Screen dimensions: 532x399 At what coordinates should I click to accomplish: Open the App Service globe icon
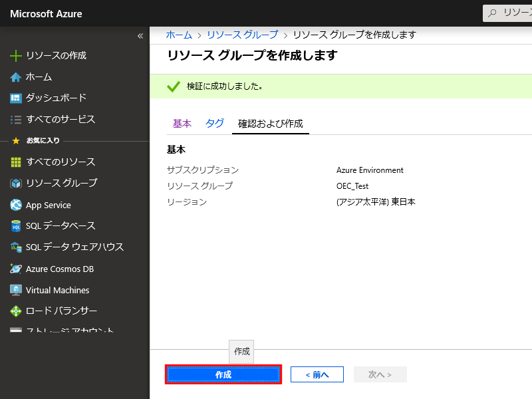click(16, 205)
